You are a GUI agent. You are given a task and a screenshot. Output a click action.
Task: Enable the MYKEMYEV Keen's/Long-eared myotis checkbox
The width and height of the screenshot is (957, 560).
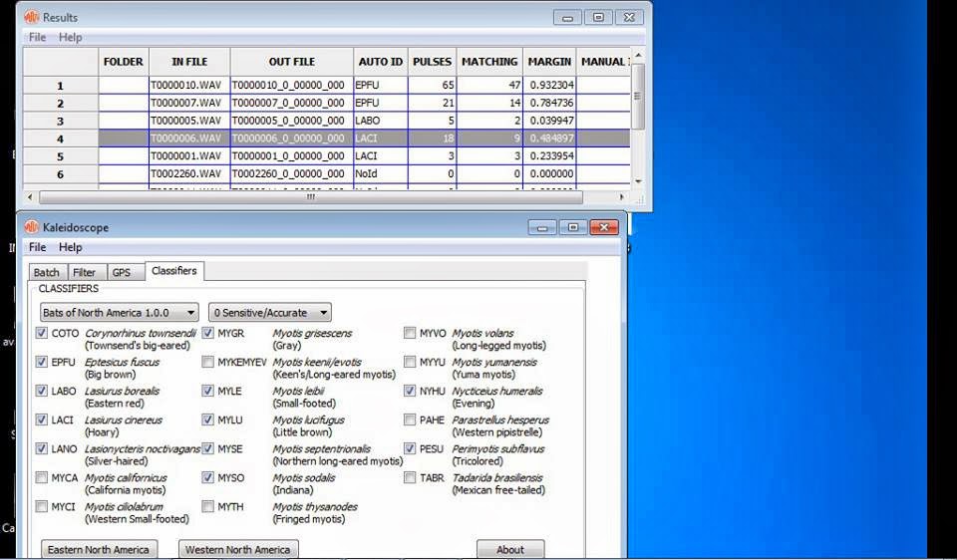click(x=208, y=362)
